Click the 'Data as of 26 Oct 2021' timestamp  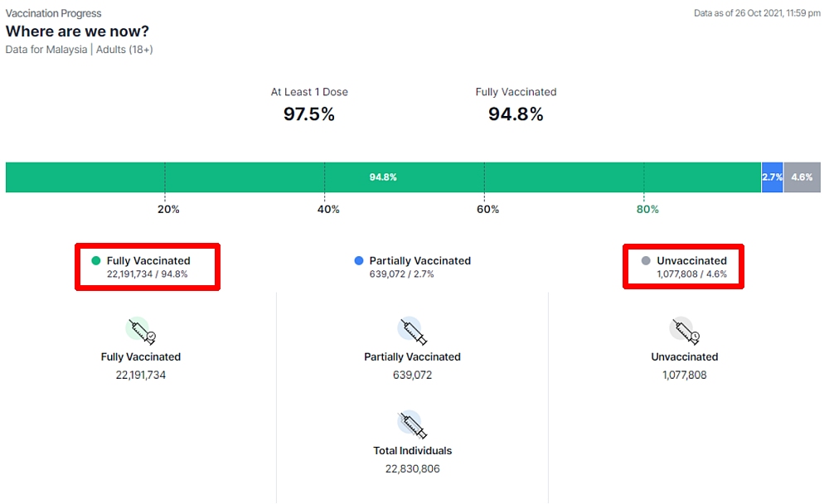point(757,13)
